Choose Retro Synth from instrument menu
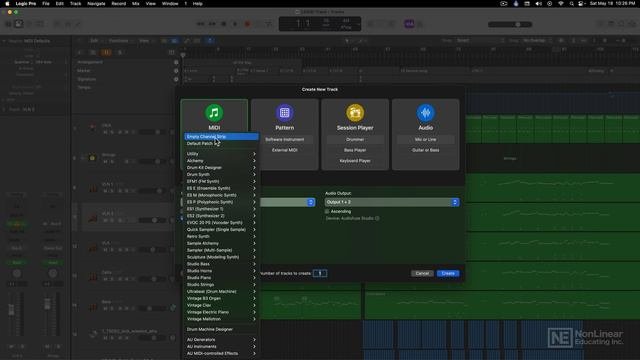640x360 pixels. coord(221,236)
